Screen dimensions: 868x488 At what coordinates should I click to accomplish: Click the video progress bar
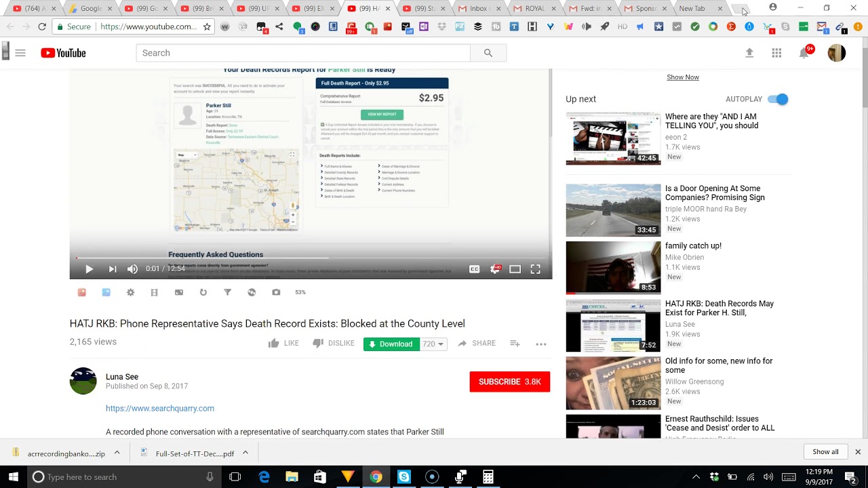[311, 258]
